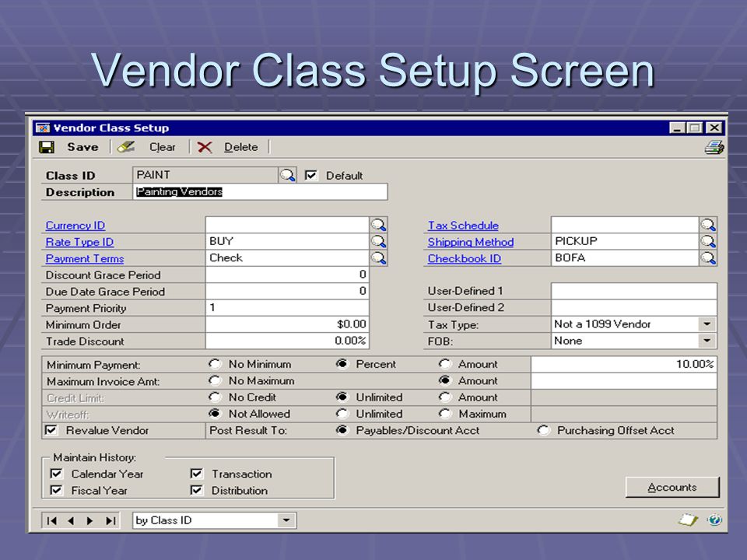Viewport: 747px width, 560px height.
Task: Click the User-Defined 2 field
Action: [x=634, y=308]
